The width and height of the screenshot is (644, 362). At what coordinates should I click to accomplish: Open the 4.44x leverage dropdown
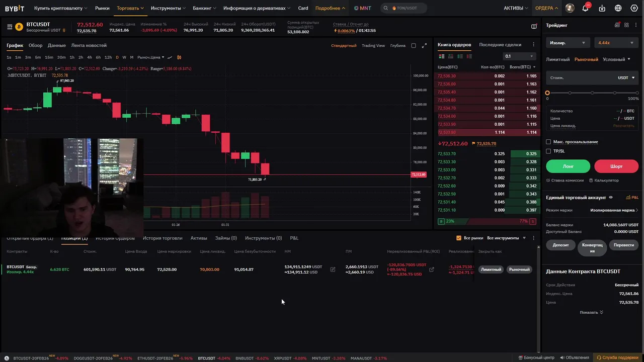click(x=616, y=43)
